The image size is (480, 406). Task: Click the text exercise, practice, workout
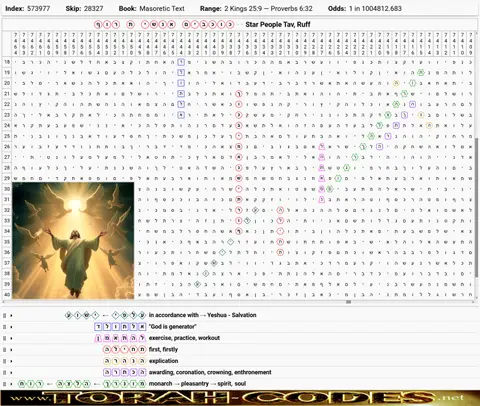point(184,338)
